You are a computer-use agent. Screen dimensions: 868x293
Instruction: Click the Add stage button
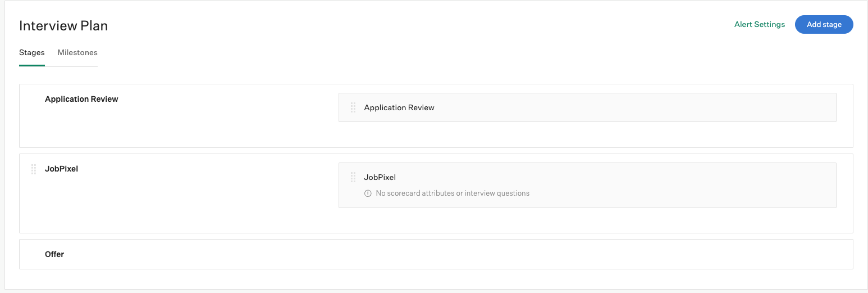(x=824, y=25)
